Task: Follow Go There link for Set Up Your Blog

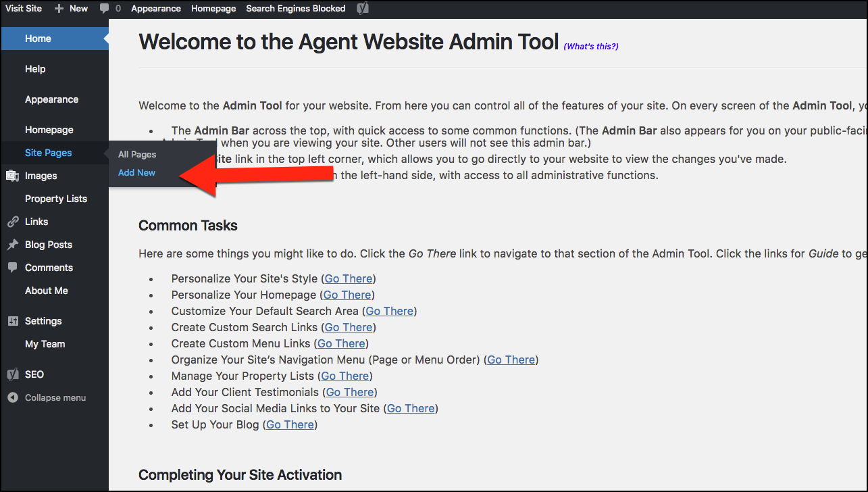Action: click(x=290, y=424)
